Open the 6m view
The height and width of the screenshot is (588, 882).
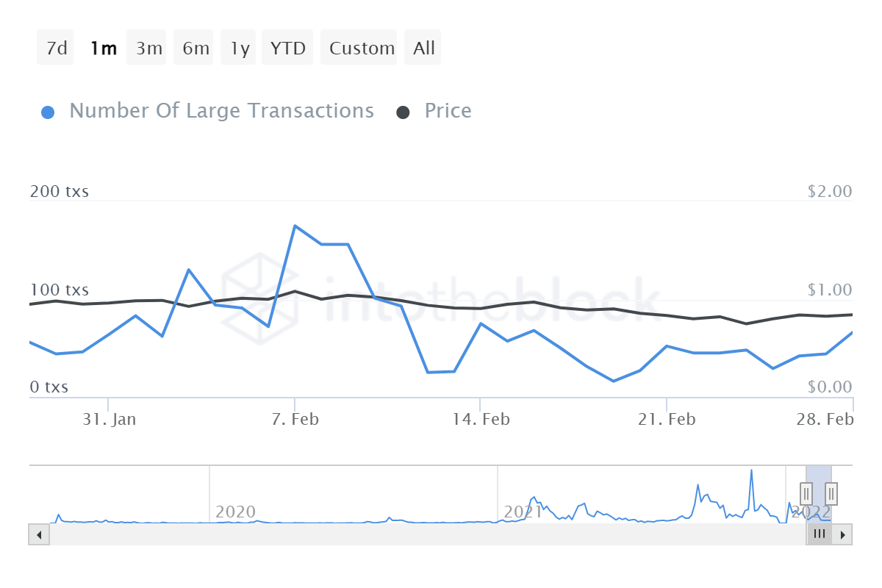tap(193, 47)
